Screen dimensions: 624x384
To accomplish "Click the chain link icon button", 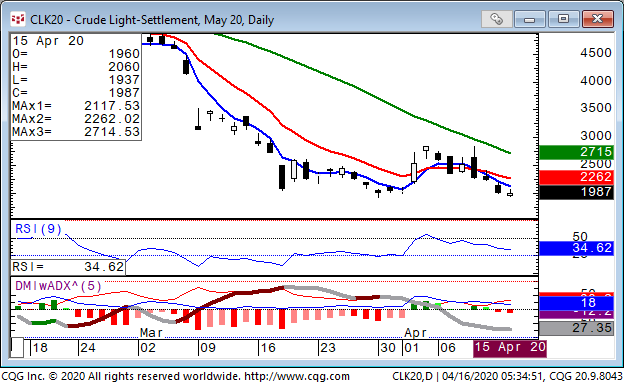I will (496, 19).
